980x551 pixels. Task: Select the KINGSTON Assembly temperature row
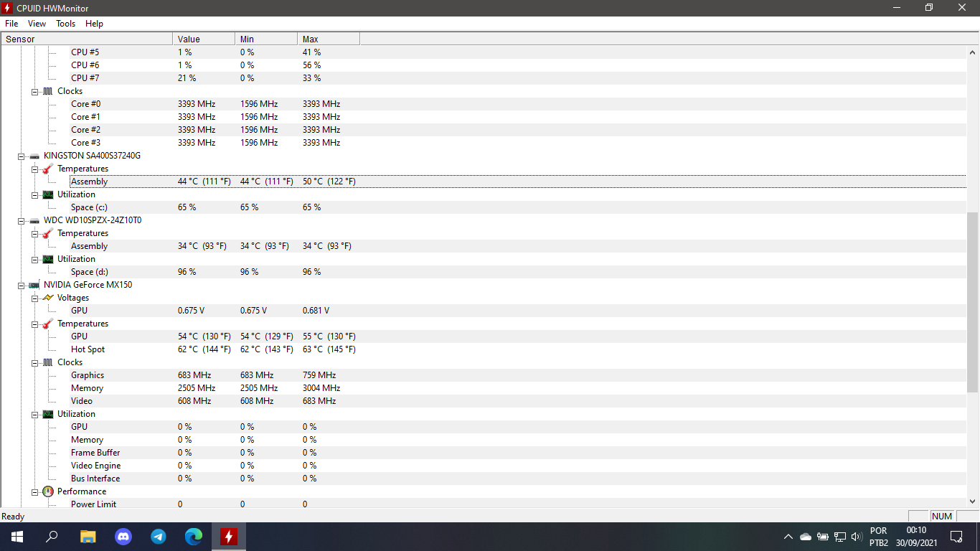coord(518,182)
